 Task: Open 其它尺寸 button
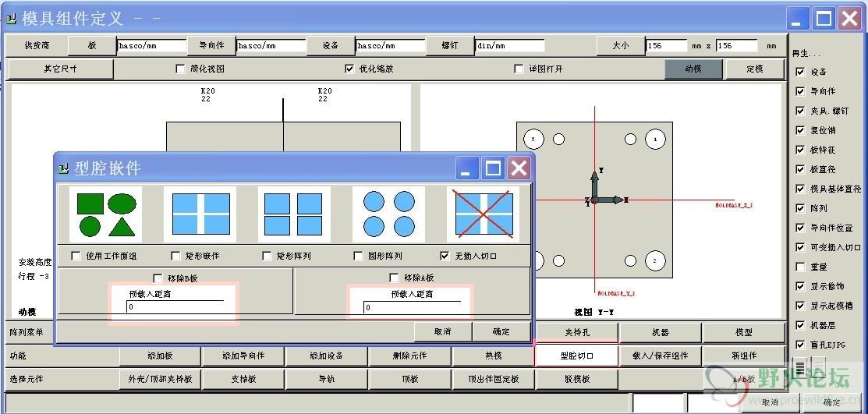point(61,69)
